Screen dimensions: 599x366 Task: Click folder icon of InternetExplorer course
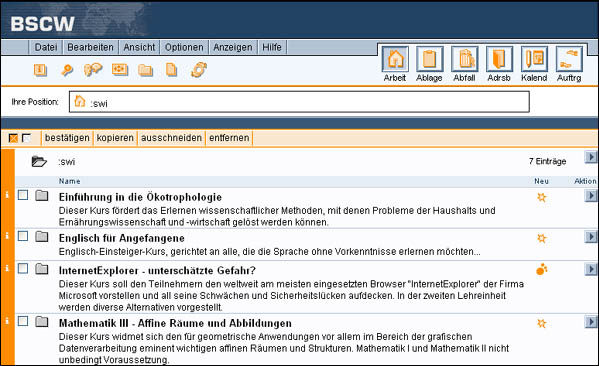[42, 269]
